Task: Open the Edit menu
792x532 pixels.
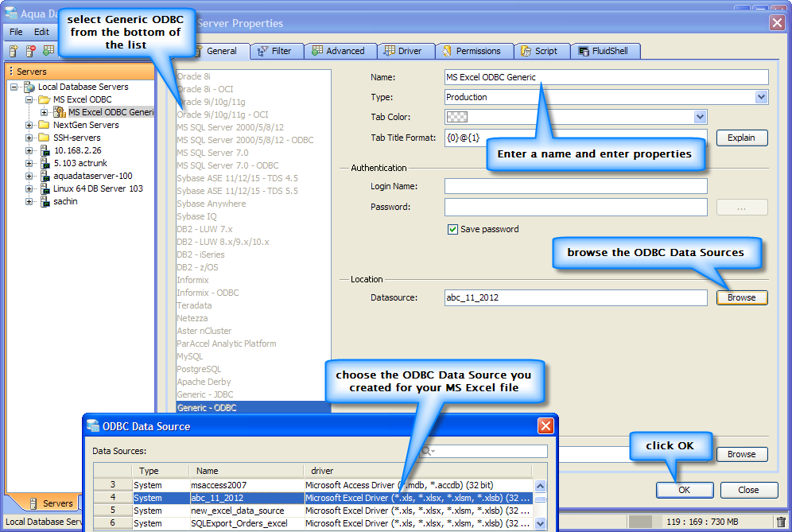Action: [x=41, y=32]
